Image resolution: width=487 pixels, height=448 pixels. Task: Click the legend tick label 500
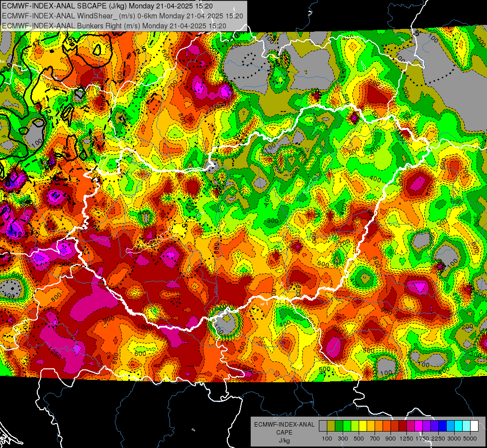[359, 439]
